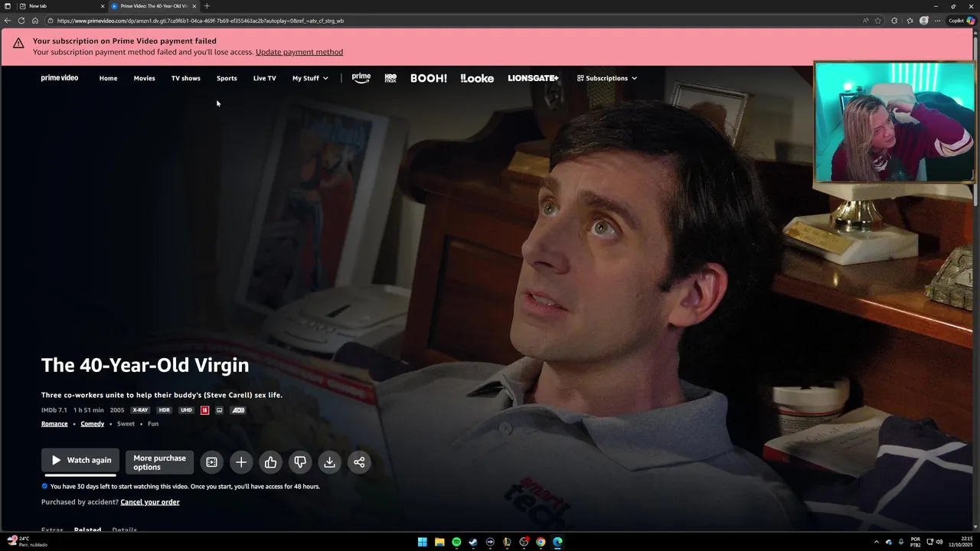This screenshot has height=551, width=980.
Task: Open Live TV in the navigation bar
Action: coord(264,78)
